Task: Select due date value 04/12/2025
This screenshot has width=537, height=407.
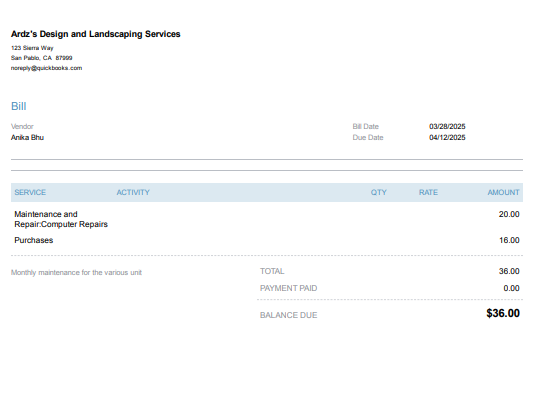Action: click(447, 137)
